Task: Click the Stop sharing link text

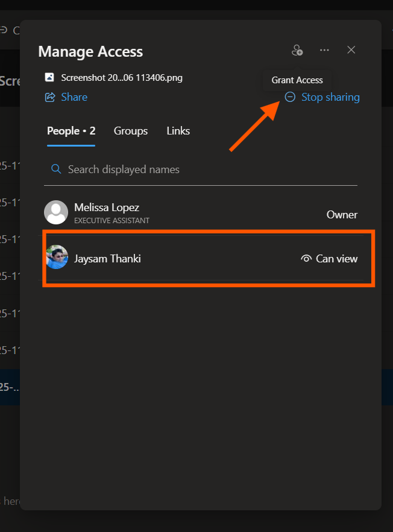Action: (x=330, y=97)
